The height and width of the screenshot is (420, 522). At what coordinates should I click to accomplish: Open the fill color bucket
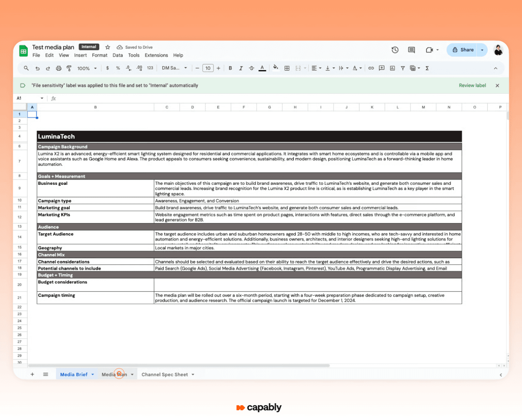276,68
